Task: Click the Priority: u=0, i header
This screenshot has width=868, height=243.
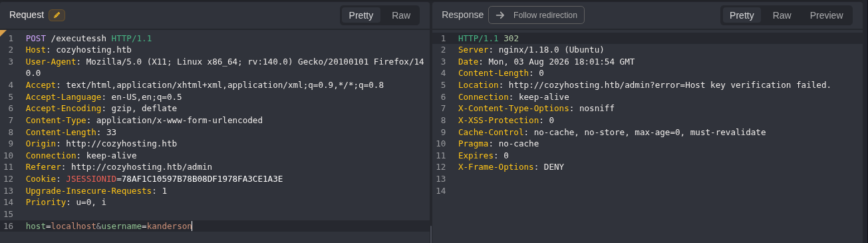Action: tap(66, 202)
